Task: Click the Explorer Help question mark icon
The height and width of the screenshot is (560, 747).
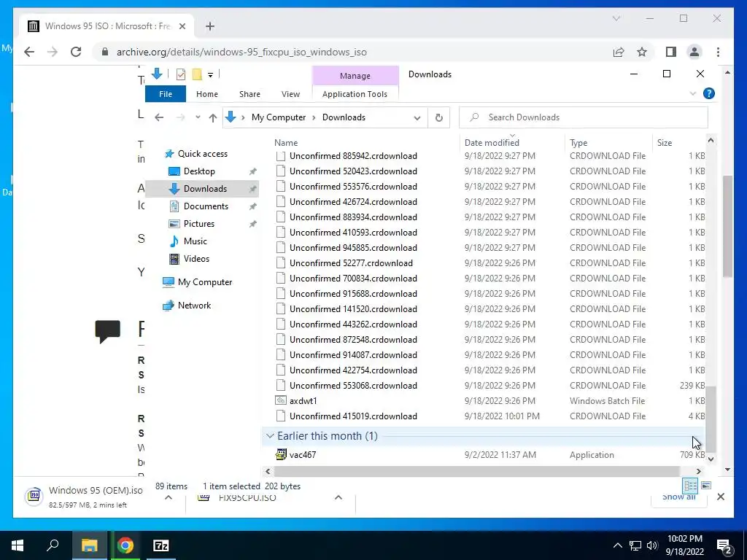Action: 708,93
